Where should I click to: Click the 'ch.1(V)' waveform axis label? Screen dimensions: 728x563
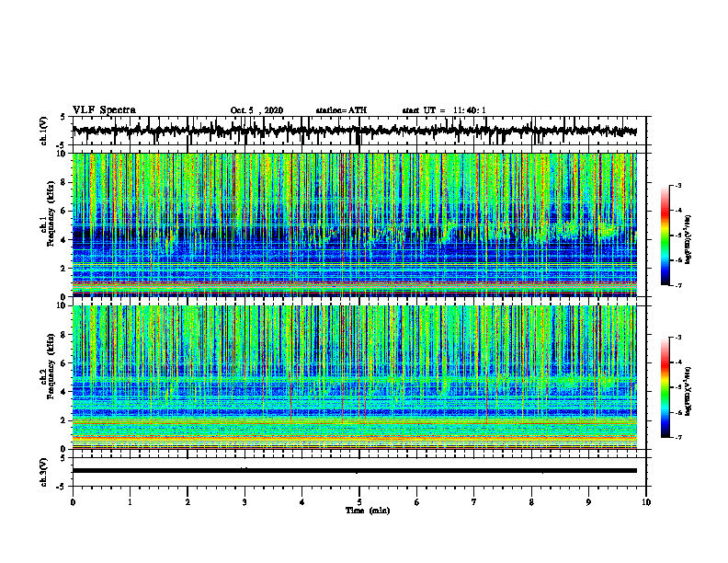[x=44, y=131]
